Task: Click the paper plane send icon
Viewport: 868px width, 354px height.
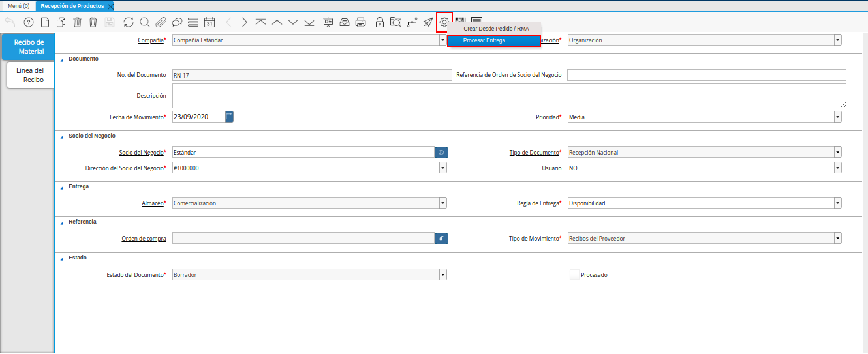Action: pos(428,22)
